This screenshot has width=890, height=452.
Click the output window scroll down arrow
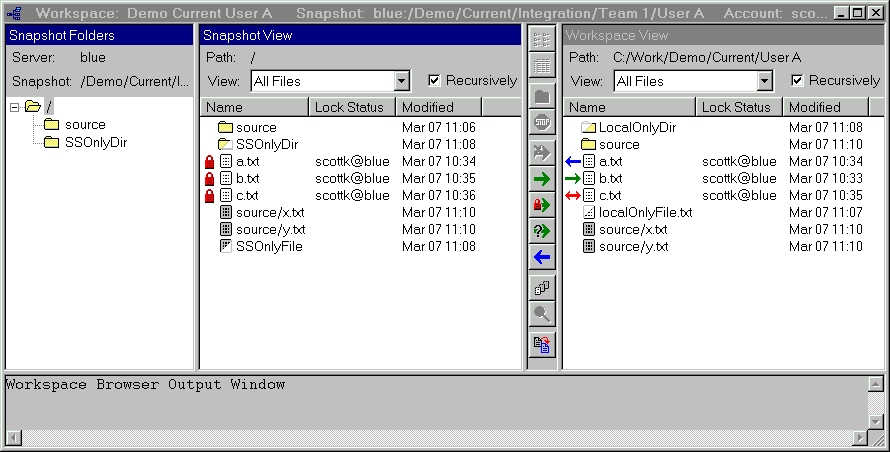click(876, 422)
